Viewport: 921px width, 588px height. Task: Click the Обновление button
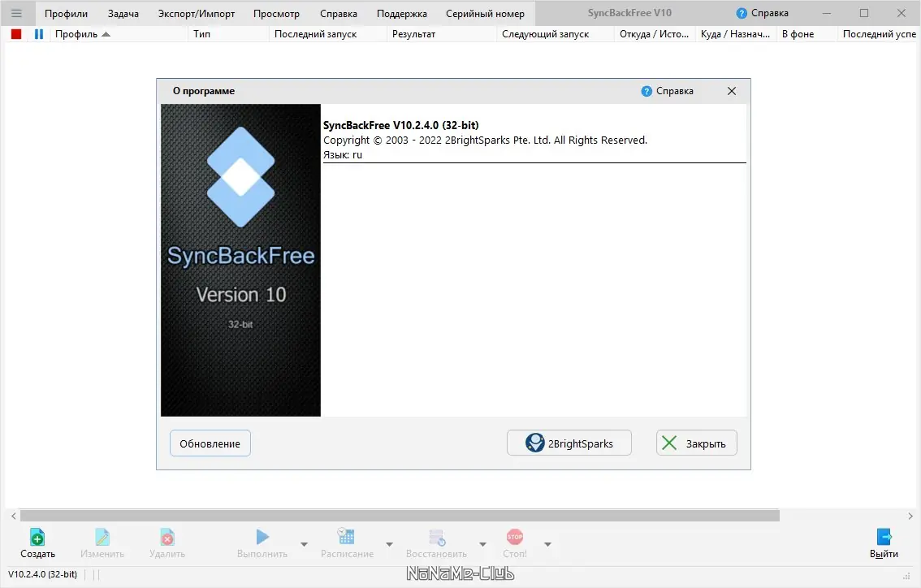[210, 443]
